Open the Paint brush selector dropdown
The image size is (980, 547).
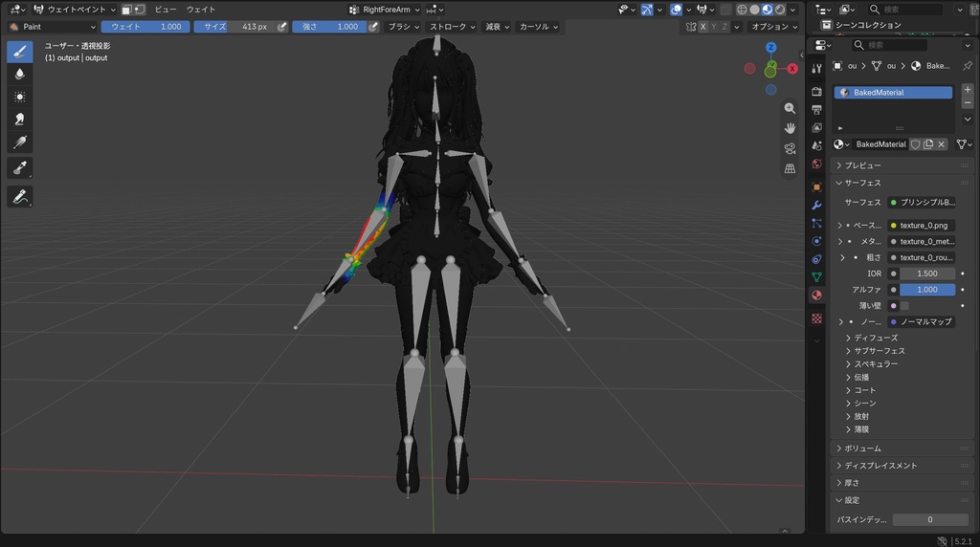53,27
